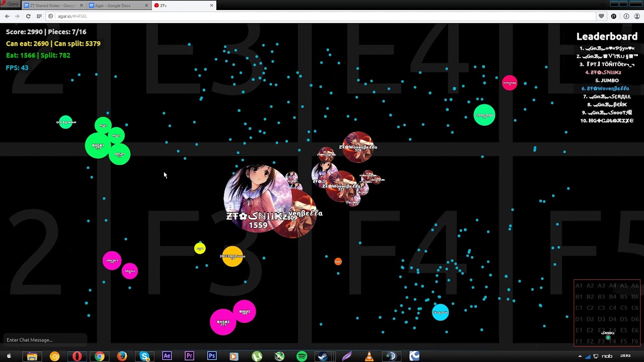Open the green X-logo app in taskbar
The height and width of the screenshot is (362, 644).
[x=279, y=356]
